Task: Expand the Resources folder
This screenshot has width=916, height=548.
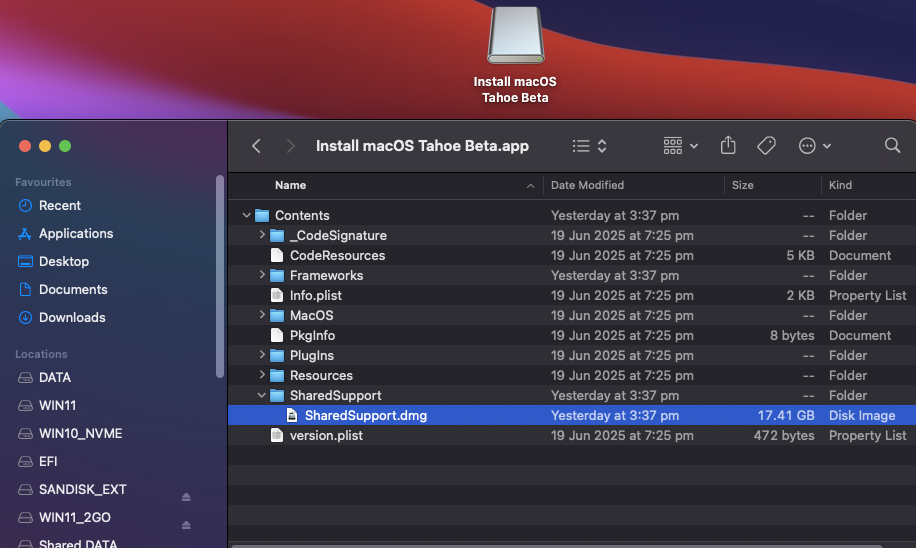Action: 262,374
